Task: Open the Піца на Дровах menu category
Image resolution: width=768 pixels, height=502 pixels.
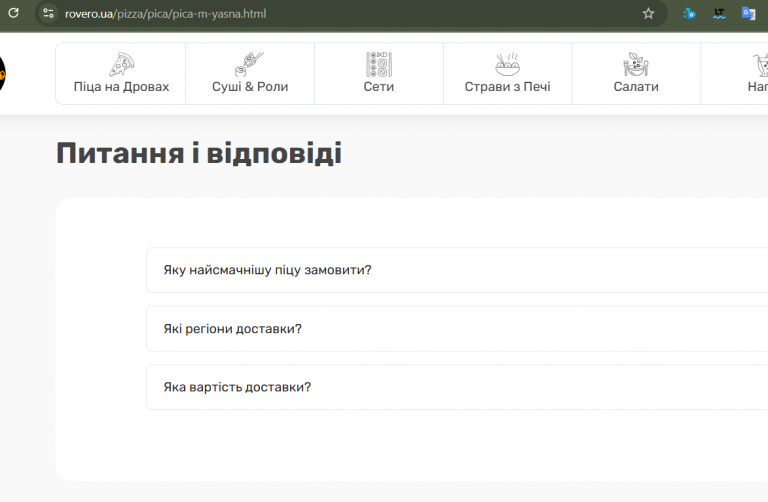Action: (121, 73)
